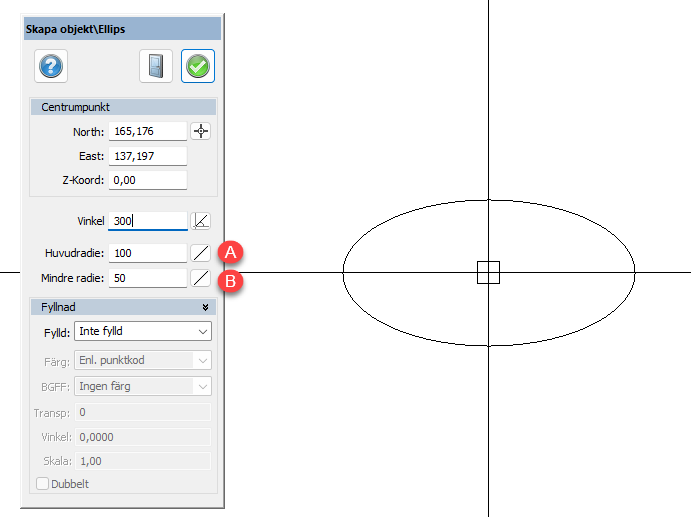This screenshot has height=517, width=691.
Task: Click the East coordinate field
Action: pos(148,156)
